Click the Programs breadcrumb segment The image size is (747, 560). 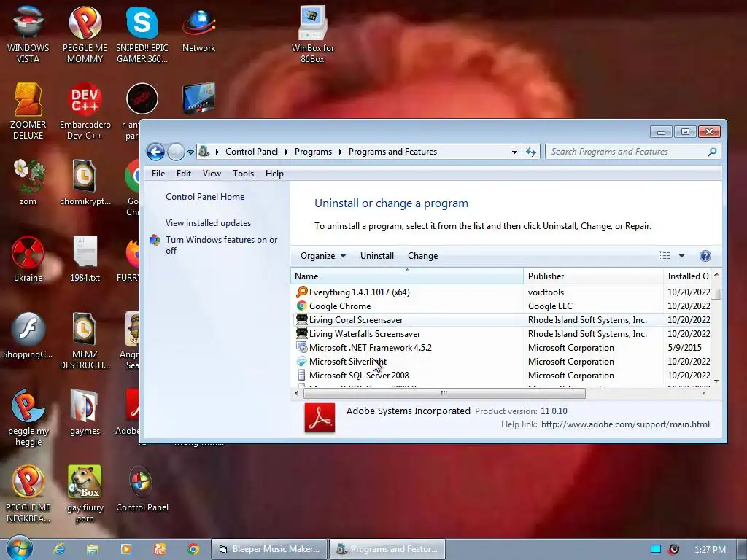tap(313, 152)
